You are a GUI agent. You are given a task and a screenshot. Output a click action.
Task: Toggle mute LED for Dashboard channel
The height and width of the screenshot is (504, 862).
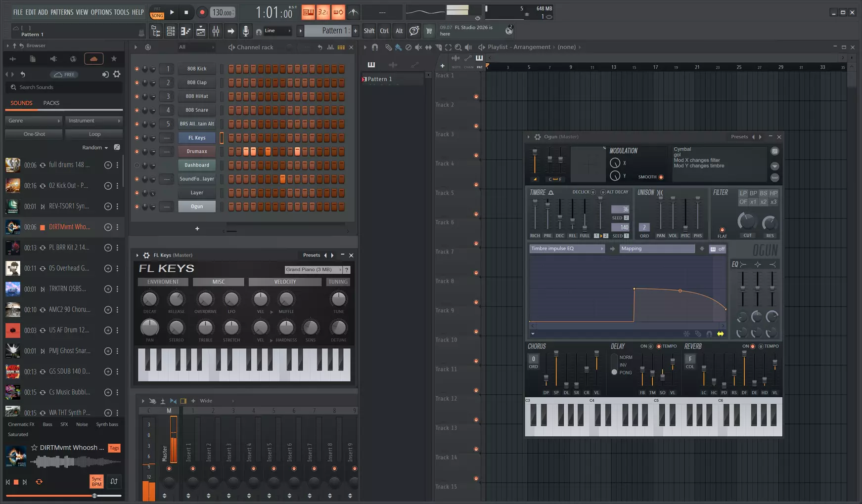tap(137, 165)
